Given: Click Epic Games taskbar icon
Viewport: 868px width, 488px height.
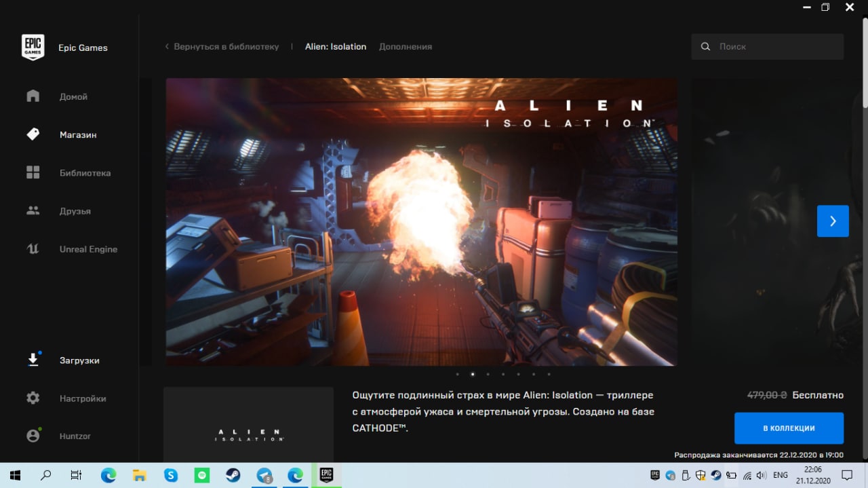Looking at the screenshot, I should coord(326,475).
